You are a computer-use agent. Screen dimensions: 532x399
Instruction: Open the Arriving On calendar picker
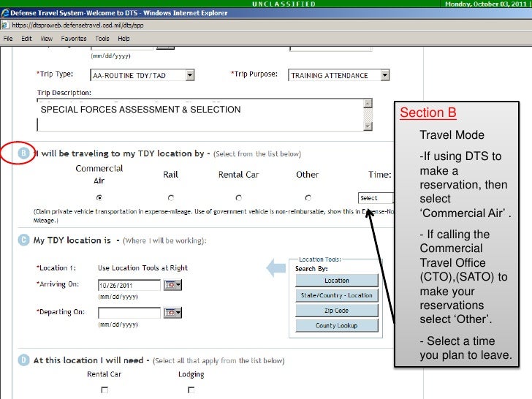tap(172, 285)
